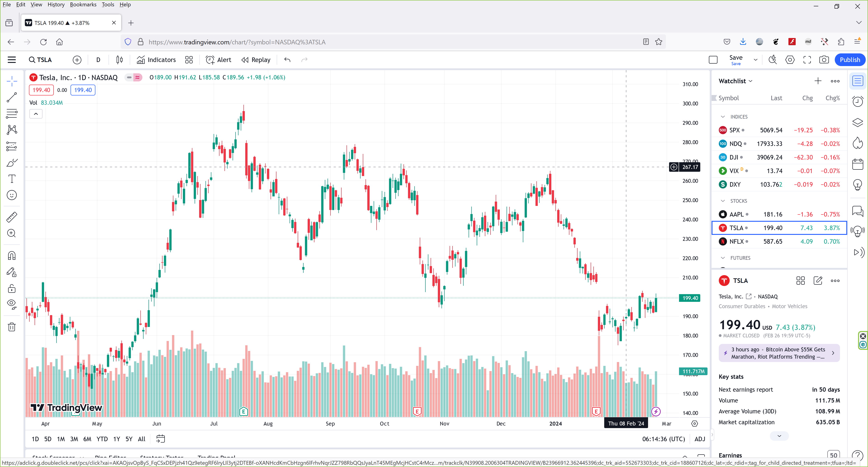
Task: Select the AAPL watchlist row
Action: coord(779,214)
